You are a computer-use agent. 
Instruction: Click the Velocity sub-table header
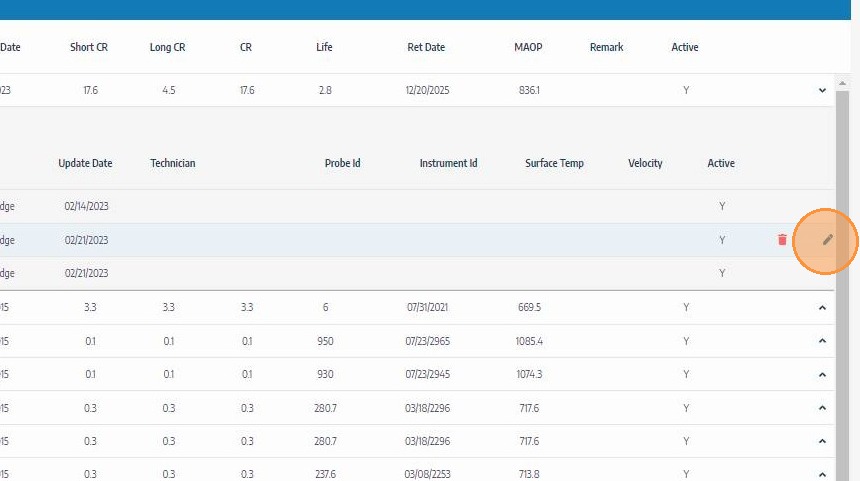[645, 163]
